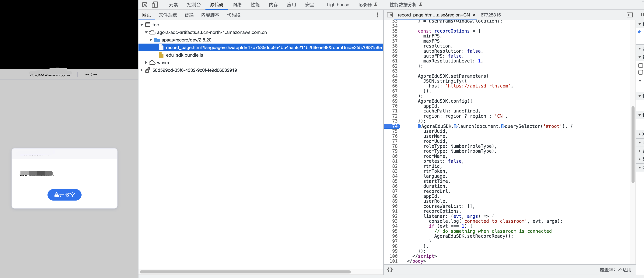
Task: Switch to the 文件系统 sub-tab
Action: pyautogui.click(x=168, y=15)
